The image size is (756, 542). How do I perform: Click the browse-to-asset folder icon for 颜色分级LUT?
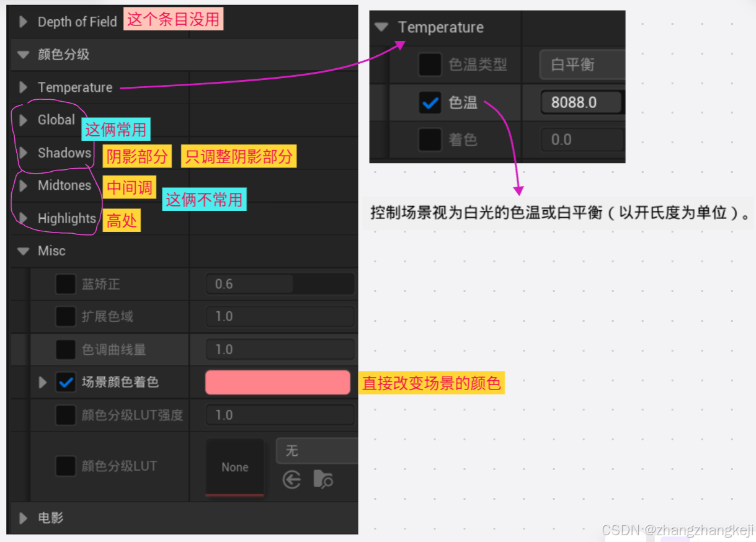click(x=322, y=479)
